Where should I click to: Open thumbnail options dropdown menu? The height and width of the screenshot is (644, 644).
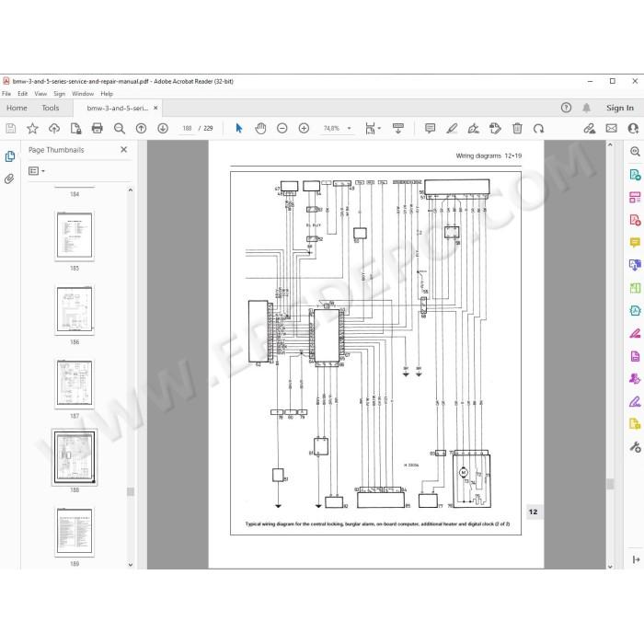pos(37,171)
